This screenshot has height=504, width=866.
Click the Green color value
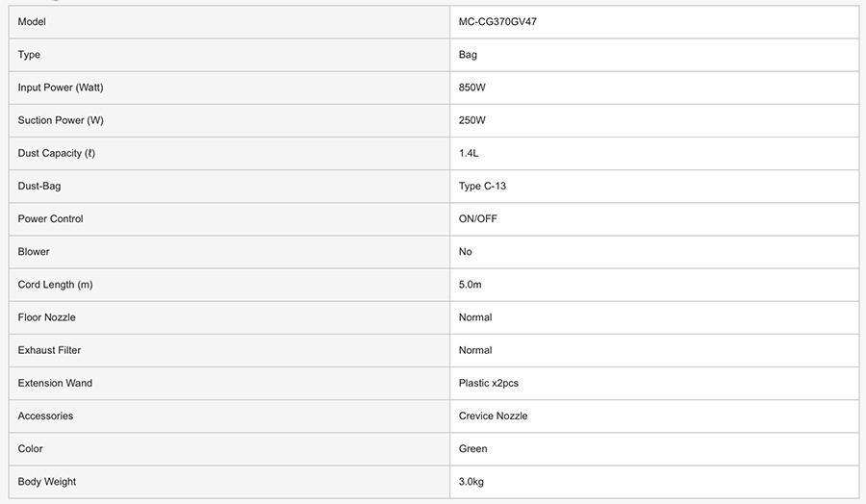tap(473, 448)
